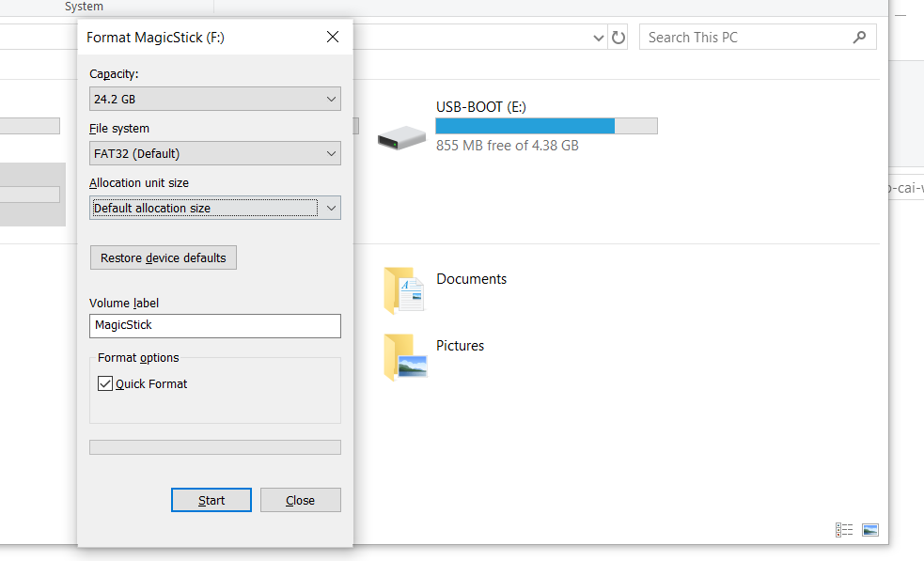The width and height of the screenshot is (924, 561).
Task: Click the USB-BOOT drive capacity bar
Action: [545, 125]
